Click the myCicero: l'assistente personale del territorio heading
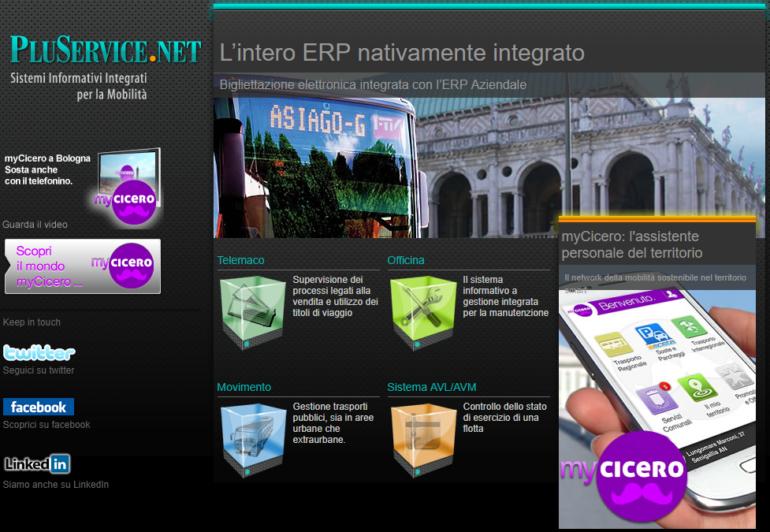Screen dimensions: 770x532 [x=632, y=244]
